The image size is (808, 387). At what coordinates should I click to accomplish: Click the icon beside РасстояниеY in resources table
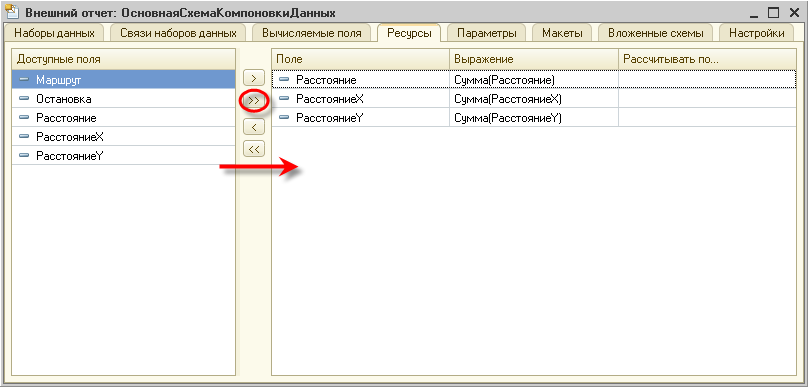(x=284, y=117)
